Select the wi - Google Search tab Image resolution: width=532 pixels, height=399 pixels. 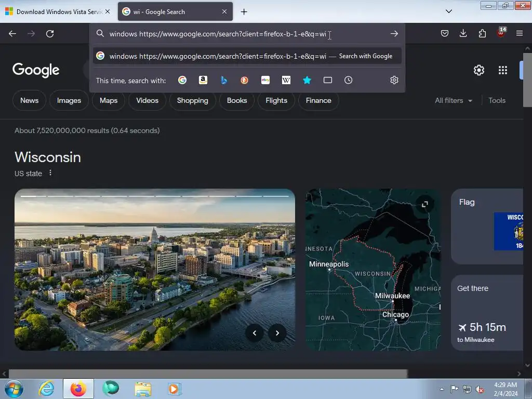pos(175,11)
